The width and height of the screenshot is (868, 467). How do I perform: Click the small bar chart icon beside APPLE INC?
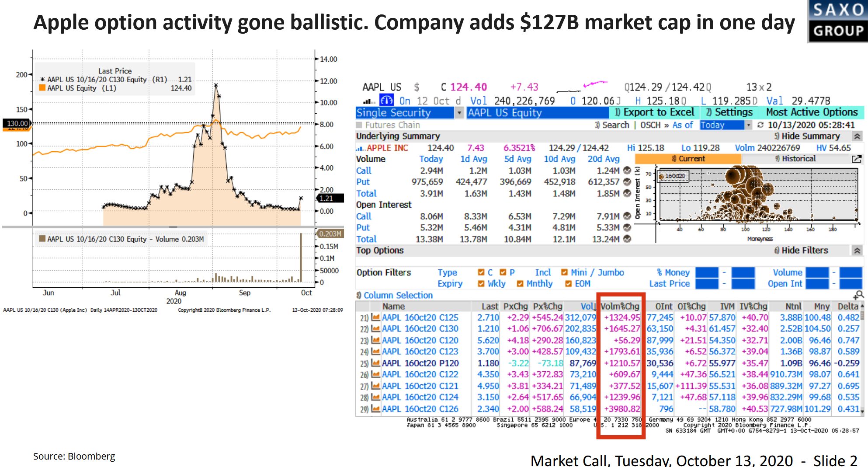pos(360,148)
